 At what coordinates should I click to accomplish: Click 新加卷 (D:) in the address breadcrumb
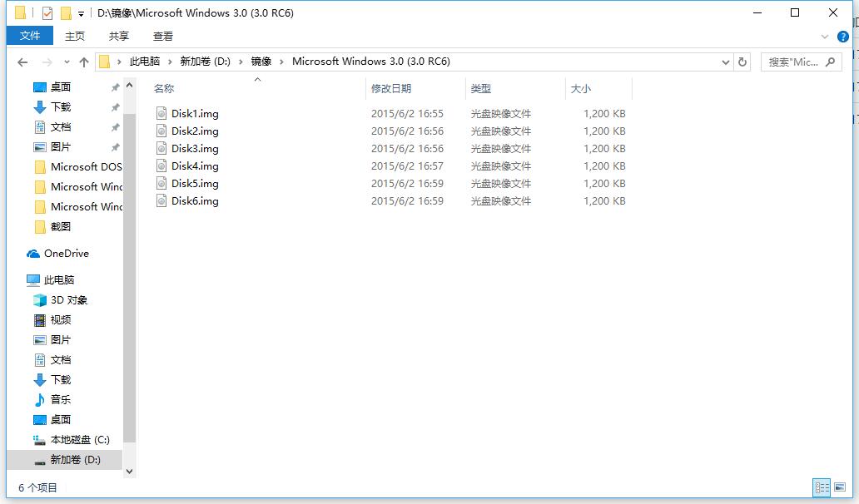point(206,62)
